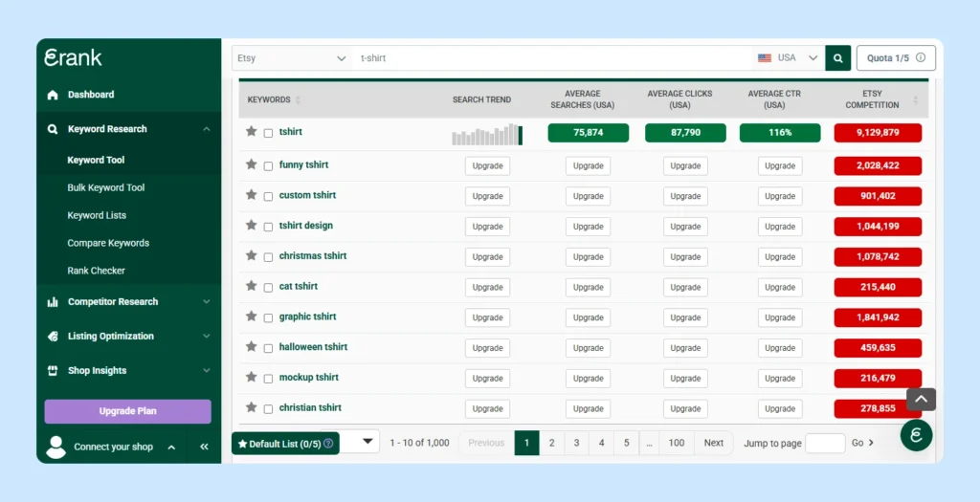Click the scroll-to-top arrow button

pos(922,400)
